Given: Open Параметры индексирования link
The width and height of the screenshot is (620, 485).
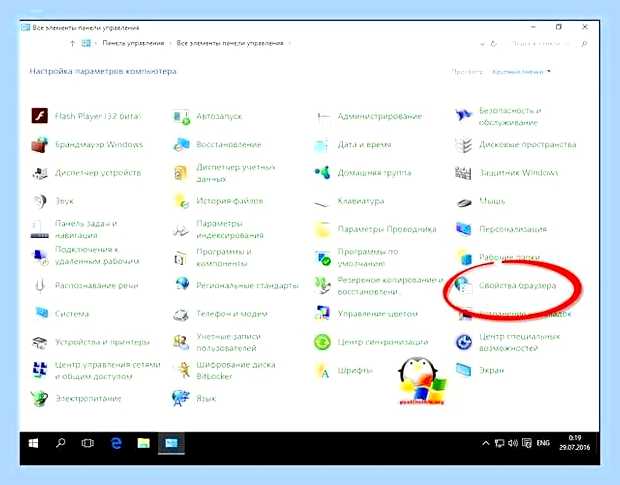Looking at the screenshot, I should [x=230, y=229].
